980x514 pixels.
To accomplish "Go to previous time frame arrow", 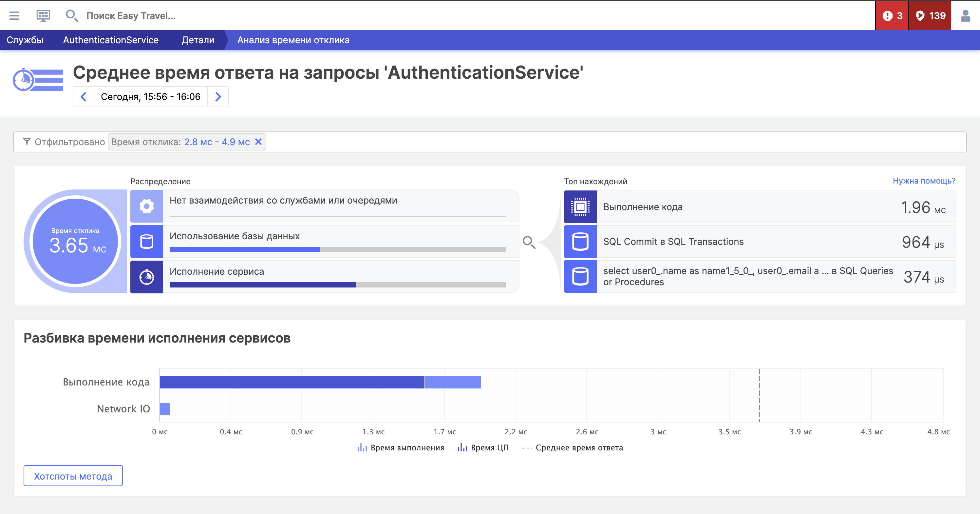I will tap(84, 97).
